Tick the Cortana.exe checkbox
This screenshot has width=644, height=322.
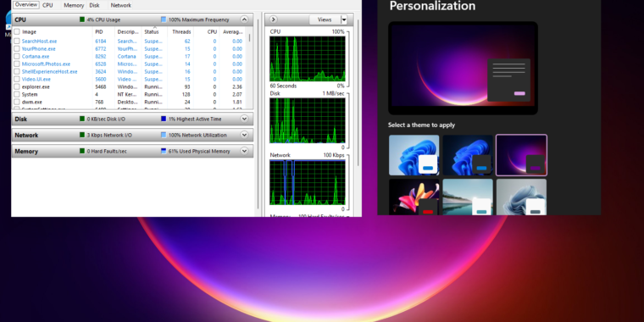click(x=17, y=56)
